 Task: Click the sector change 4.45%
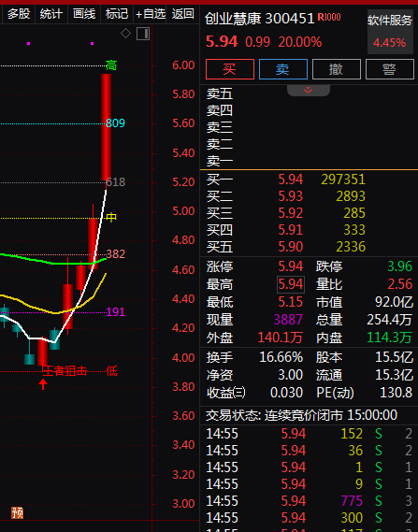tap(390, 43)
